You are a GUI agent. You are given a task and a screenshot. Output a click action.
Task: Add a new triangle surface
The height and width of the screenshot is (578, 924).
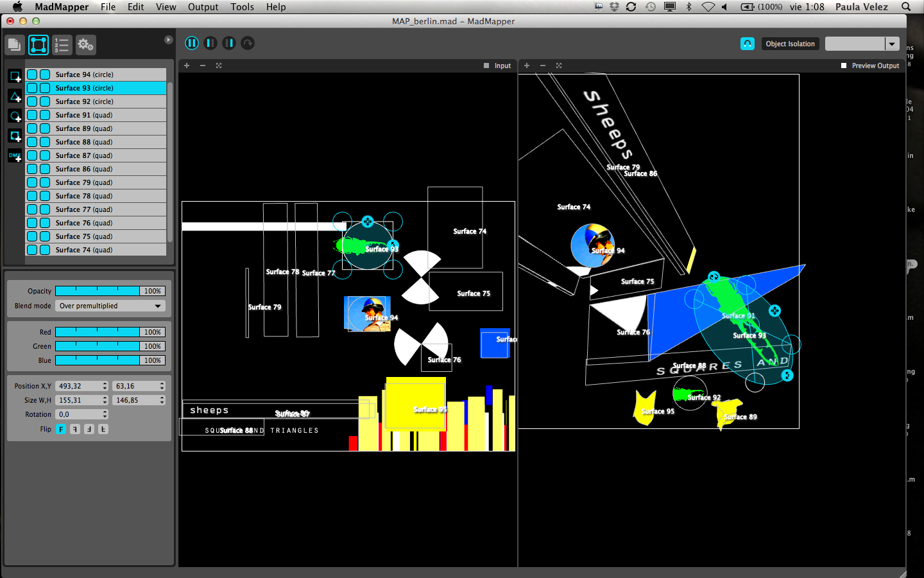tap(15, 96)
